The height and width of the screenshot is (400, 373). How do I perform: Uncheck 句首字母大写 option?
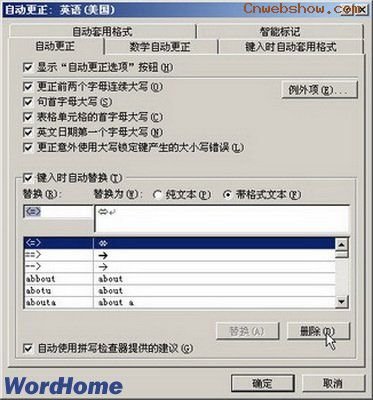click(28, 102)
